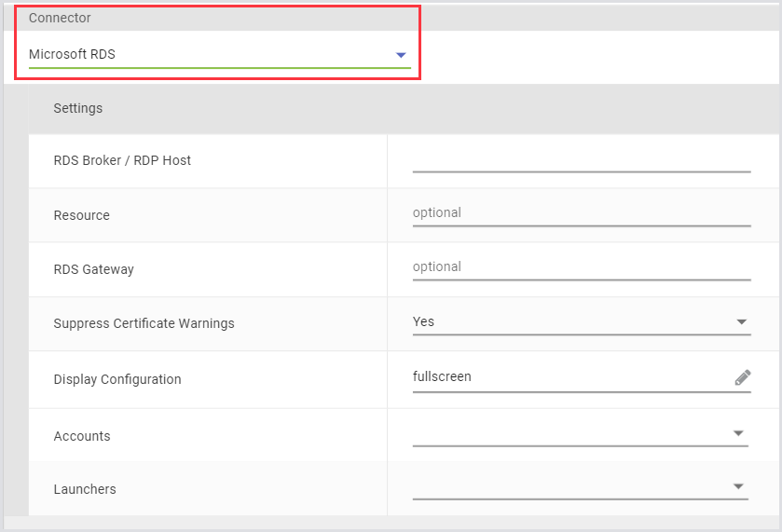Select the optional RDS Gateway input field
Screen dimensions: 782x532
click(581, 267)
